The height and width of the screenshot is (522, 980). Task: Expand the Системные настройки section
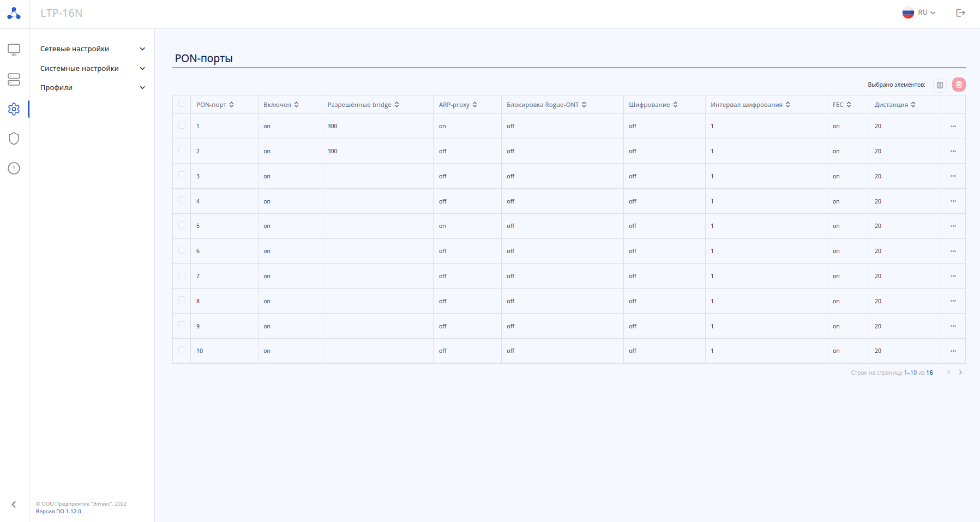tap(92, 68)
